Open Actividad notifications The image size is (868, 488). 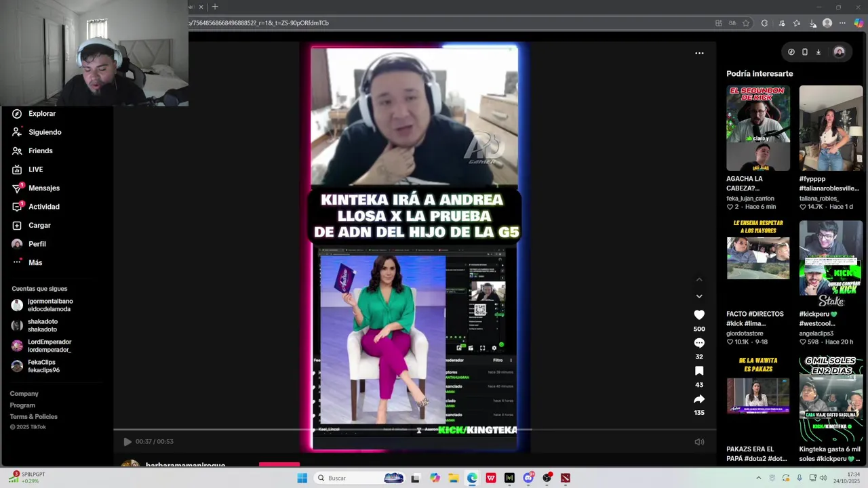tap(36, 207)
